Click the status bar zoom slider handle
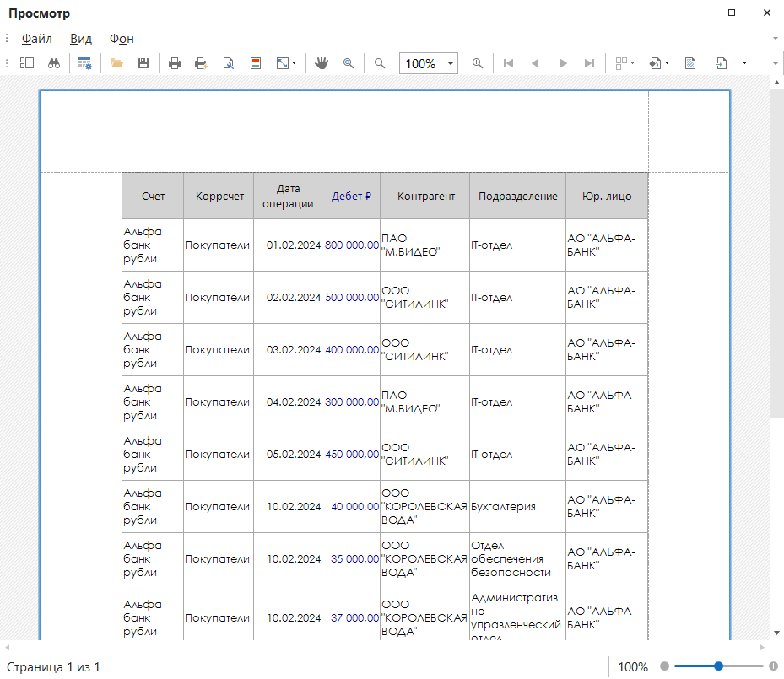The height and width of the screenshot is (679, 784). (x=718, y=666)
